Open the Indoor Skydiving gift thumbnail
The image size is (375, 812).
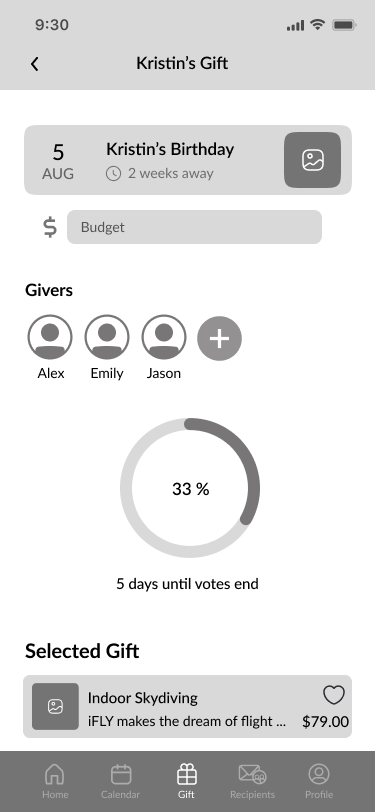point(55,706)
